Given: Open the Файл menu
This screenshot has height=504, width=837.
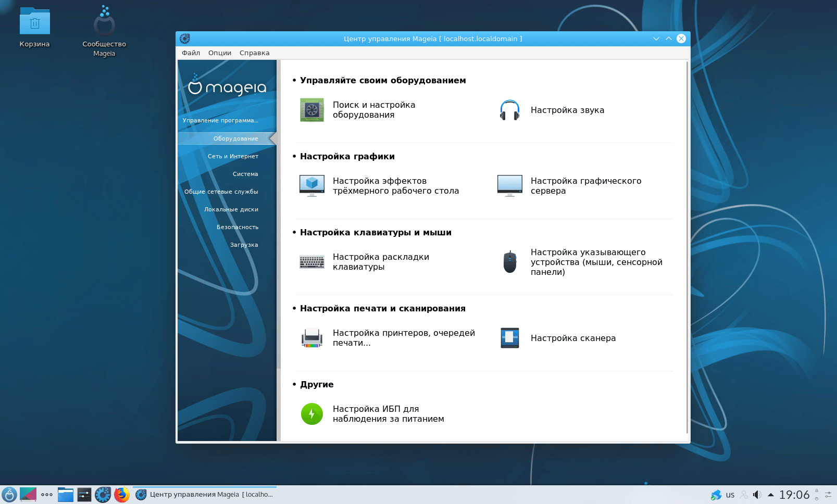Looking at the screenshot, I should (191, 53).
